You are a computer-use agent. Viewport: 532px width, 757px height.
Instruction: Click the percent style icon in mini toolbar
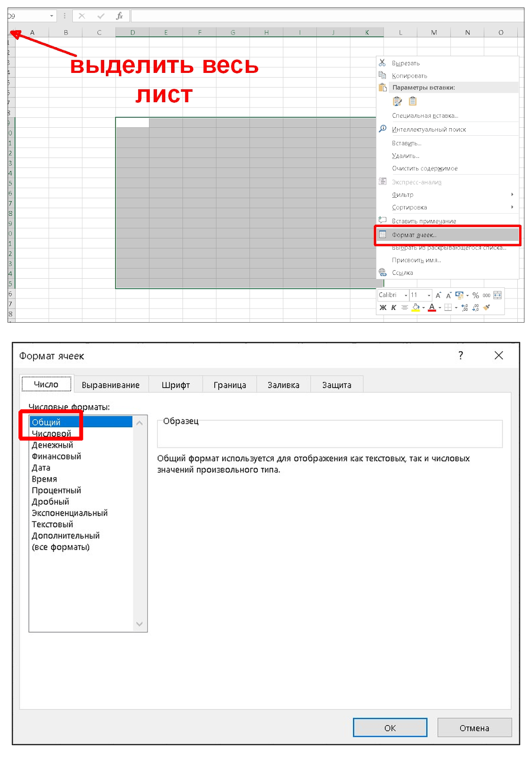point(476,295)
